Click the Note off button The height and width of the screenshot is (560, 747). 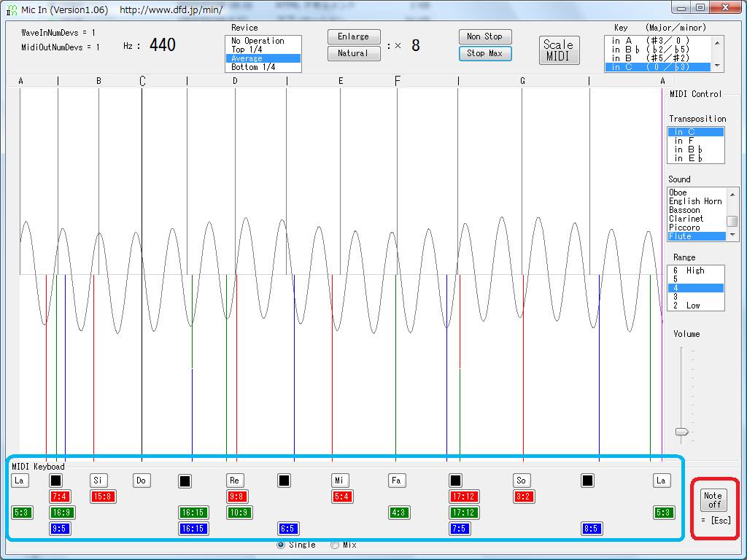tap(713, 500)
